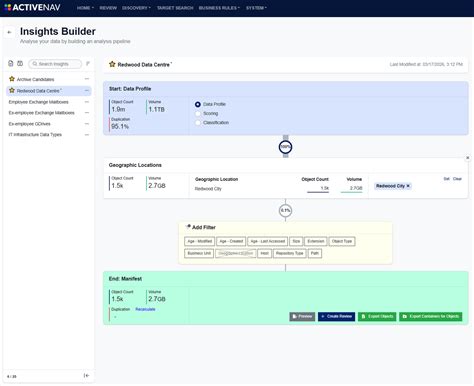Open options for Archive Candidates
This screenshot has height=386, width=474.
coord(87,79)
